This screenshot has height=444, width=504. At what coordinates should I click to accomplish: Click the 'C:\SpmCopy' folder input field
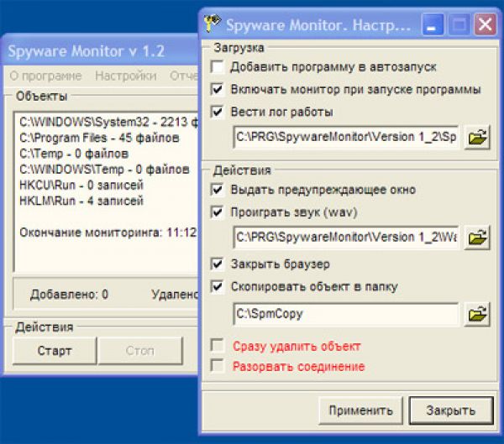pyautogui.click(x=346, y=314)
